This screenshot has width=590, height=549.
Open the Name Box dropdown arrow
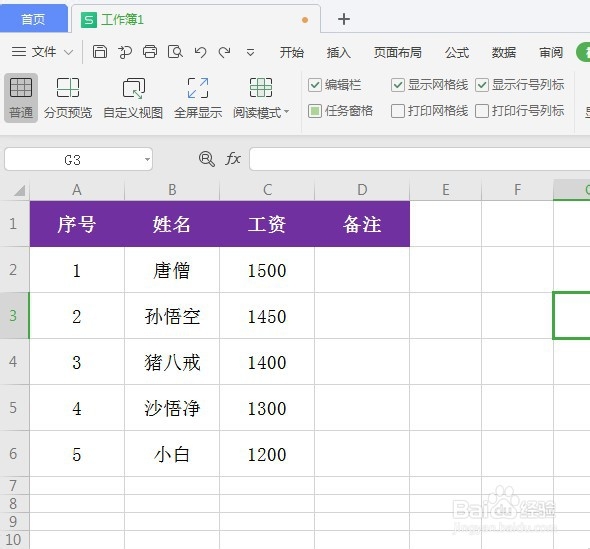point(147,160)
